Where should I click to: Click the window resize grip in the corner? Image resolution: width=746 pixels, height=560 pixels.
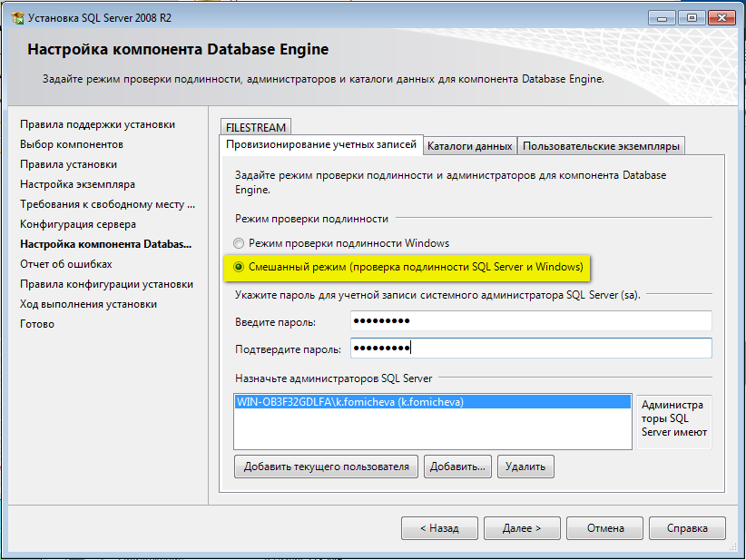click(732, 547)
